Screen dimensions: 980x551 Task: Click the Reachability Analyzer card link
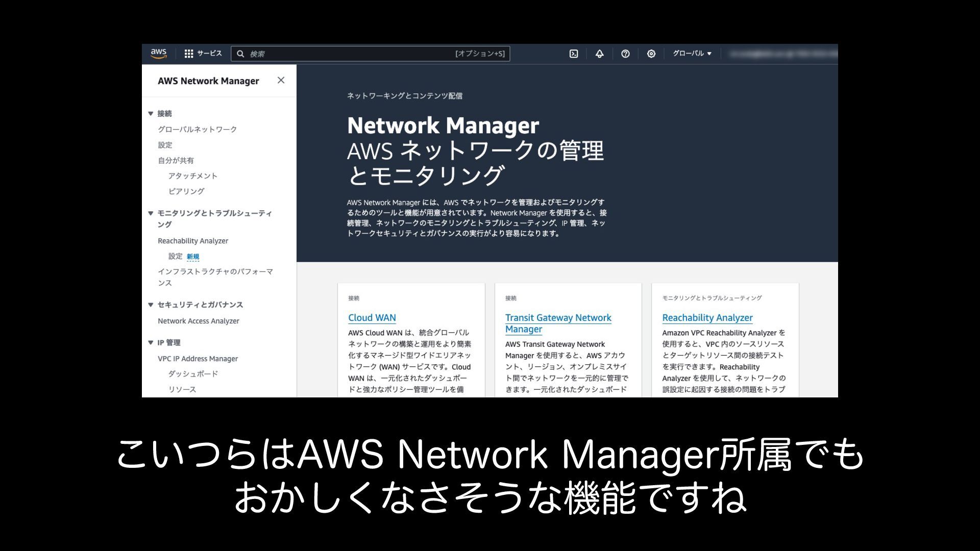click(707, 317)
